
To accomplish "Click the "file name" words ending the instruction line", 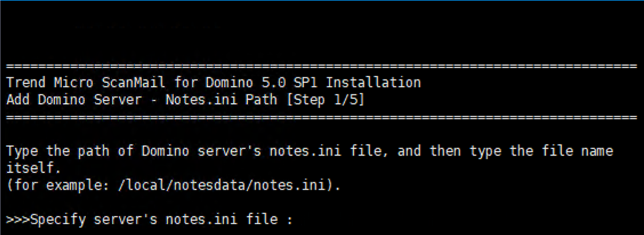I will click(582, 152).
